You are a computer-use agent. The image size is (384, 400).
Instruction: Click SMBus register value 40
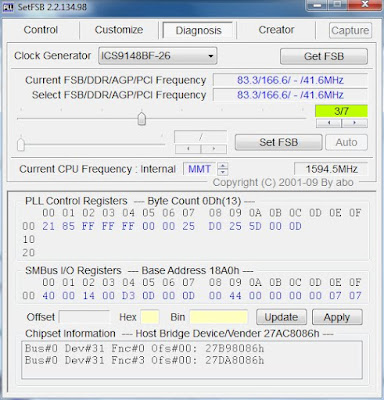[x=48, y=296]
